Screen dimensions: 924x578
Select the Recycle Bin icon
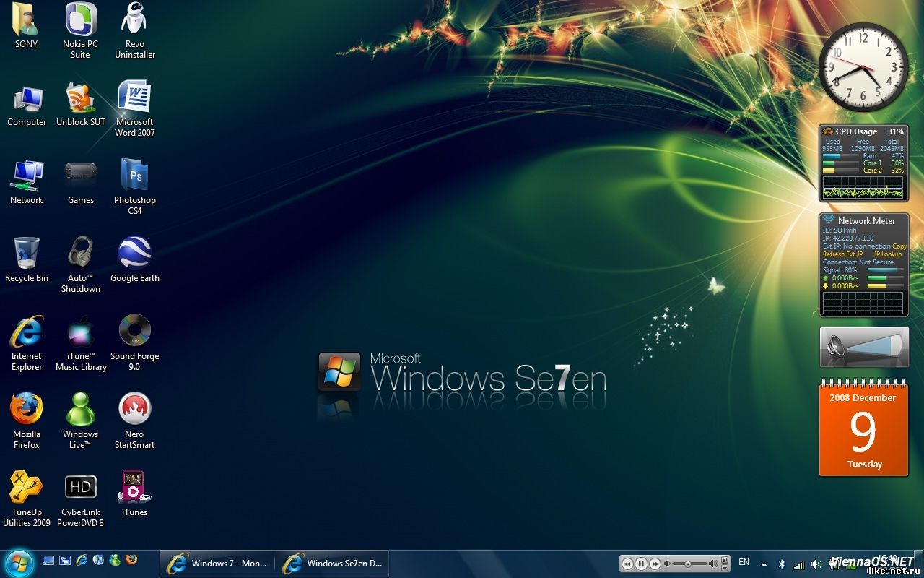27,254
